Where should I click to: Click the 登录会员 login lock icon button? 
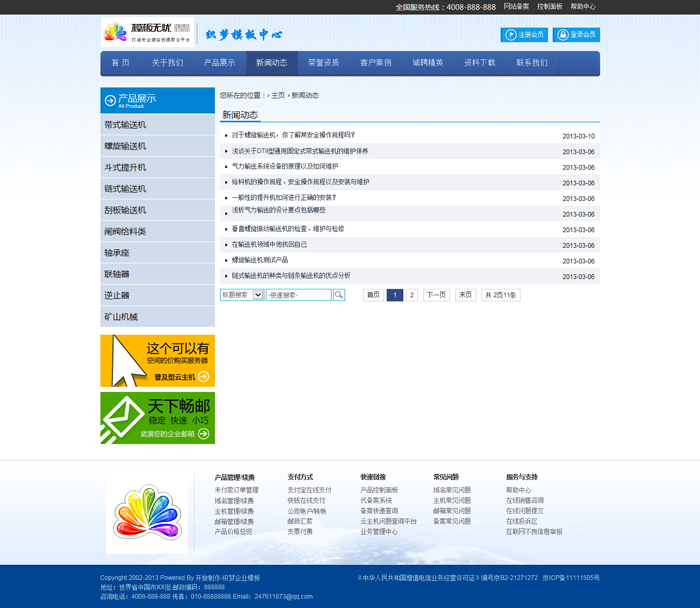563,35
